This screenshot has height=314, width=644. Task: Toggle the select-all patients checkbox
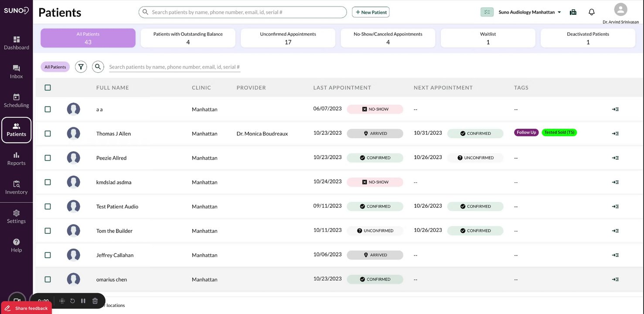48,88
